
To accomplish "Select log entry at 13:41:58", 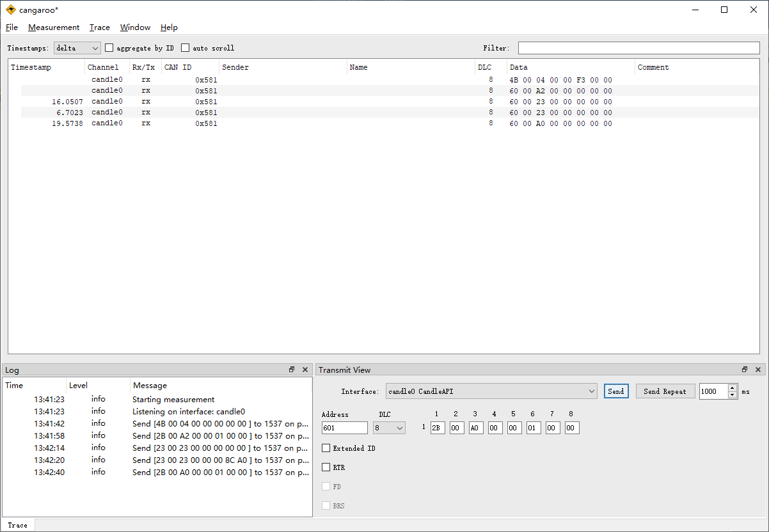I will pyautogui.click(x=157, y=435).
